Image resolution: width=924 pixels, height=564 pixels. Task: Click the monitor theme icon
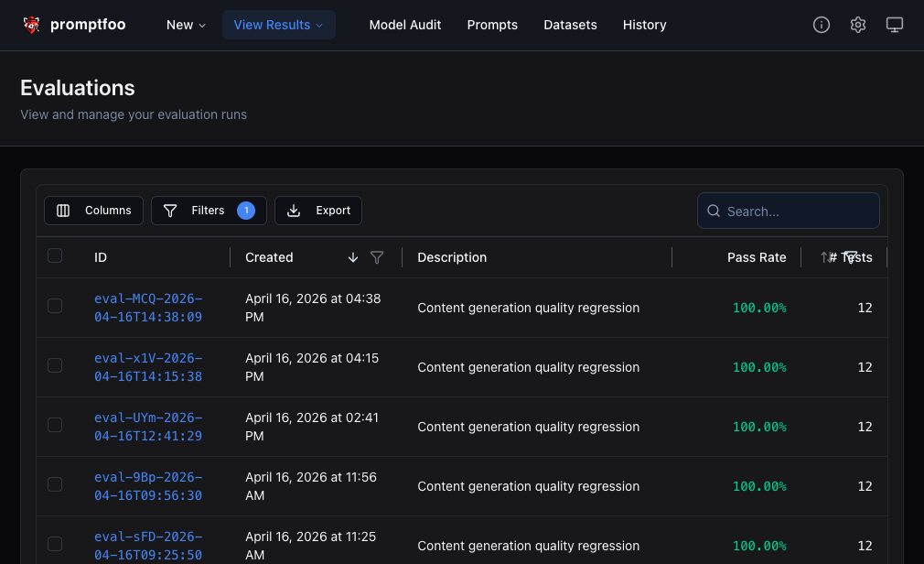coord(895,25)
